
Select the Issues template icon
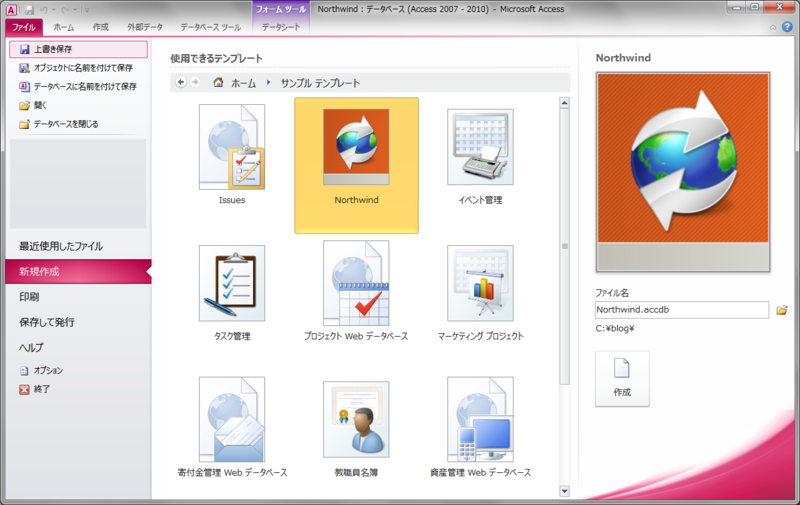[x=232, y=147]
